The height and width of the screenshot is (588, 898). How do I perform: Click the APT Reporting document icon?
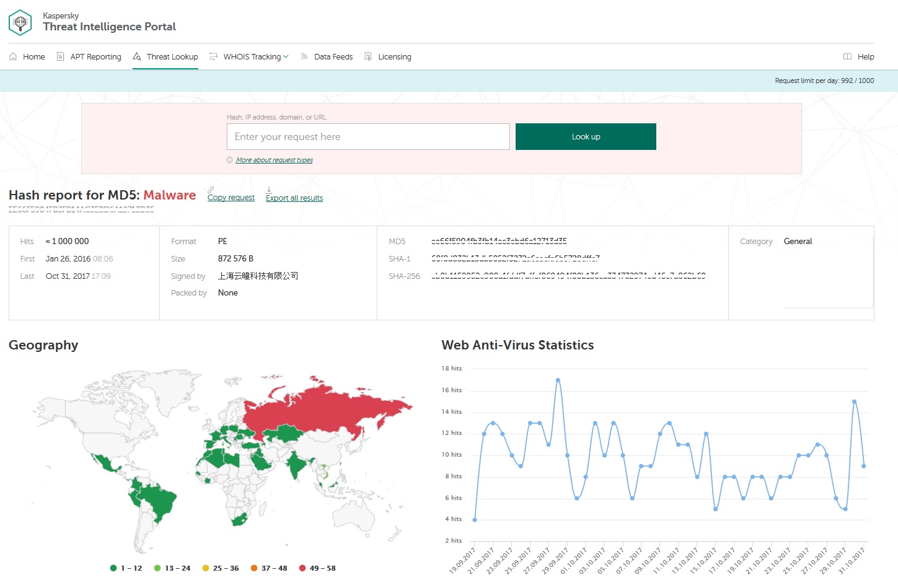[60, 56]
